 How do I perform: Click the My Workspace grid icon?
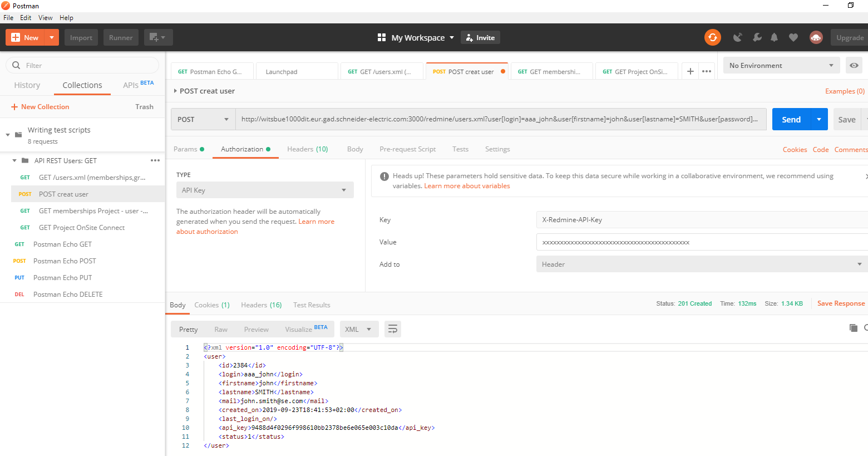pos(382,37)
